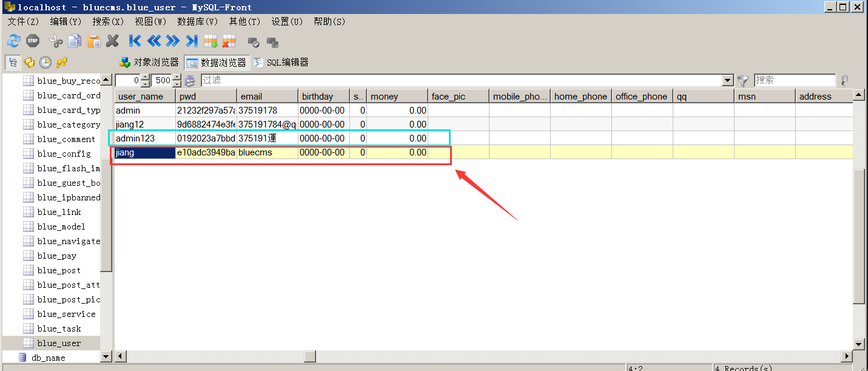Toggle the clock history panel icon
Screen dimensions: 868x371
(45, 62)
